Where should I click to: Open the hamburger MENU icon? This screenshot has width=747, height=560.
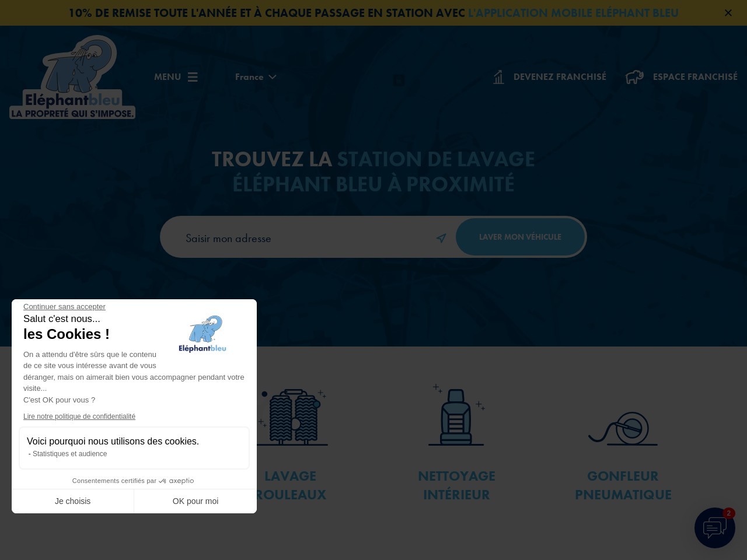(193, 77)
